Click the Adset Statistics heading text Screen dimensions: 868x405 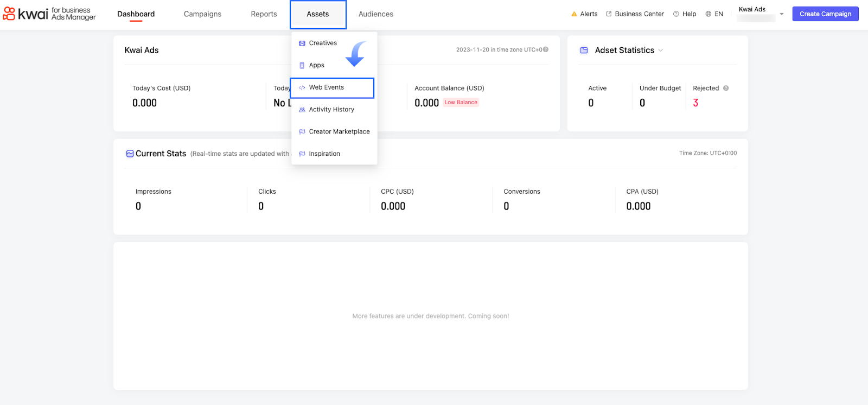click(x=624, y=50)
